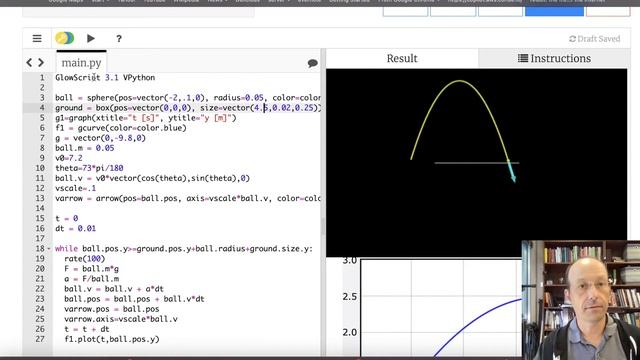The image size is (640, 360).
Task: Click the 2.0 y-axis graph label
Action: (350, 332)
